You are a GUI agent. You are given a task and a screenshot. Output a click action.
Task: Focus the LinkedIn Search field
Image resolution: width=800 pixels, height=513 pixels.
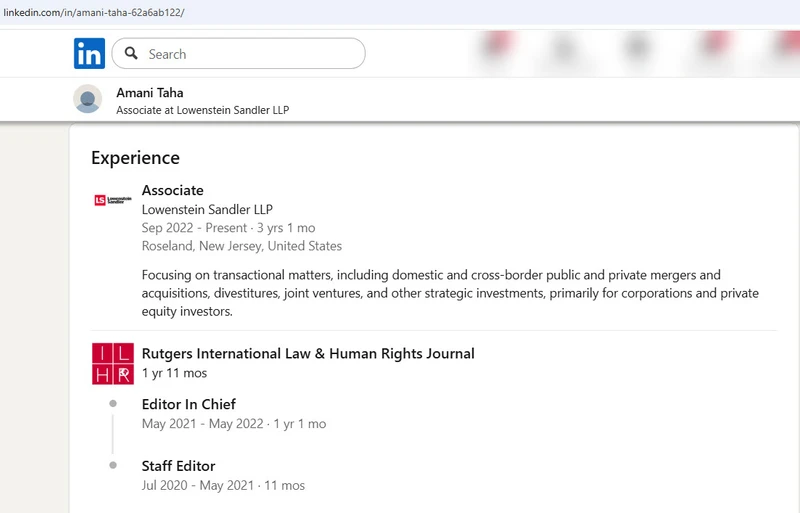pos(250,54)
